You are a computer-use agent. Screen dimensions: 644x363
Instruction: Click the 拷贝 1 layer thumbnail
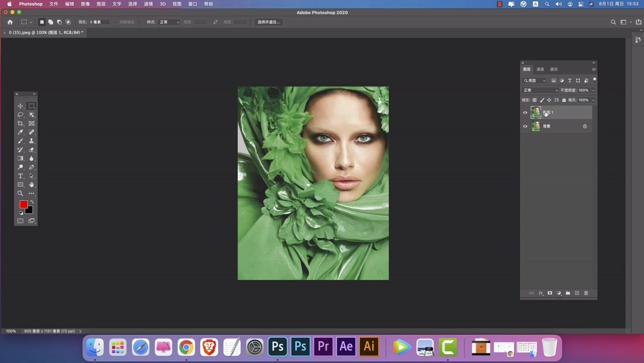point(535,112)
